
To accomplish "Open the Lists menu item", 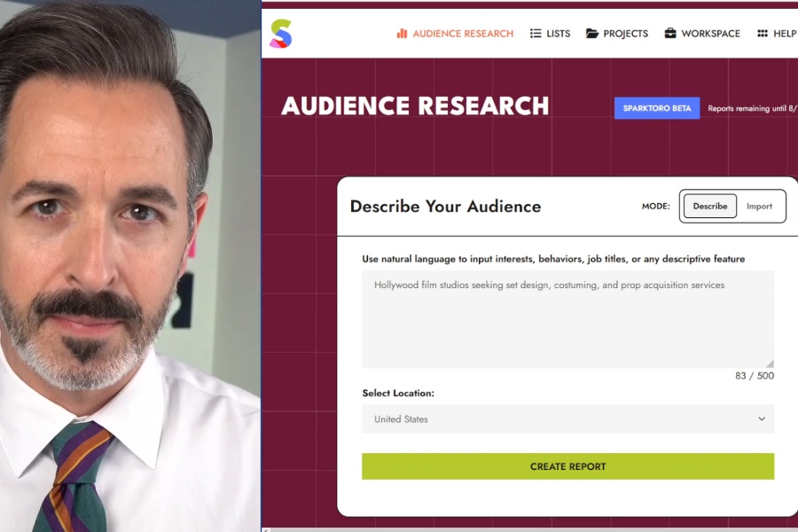I will (550, 34).
